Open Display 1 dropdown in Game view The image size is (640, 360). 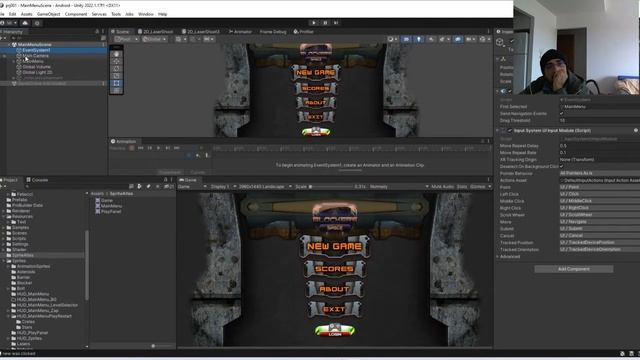(223, 187)
